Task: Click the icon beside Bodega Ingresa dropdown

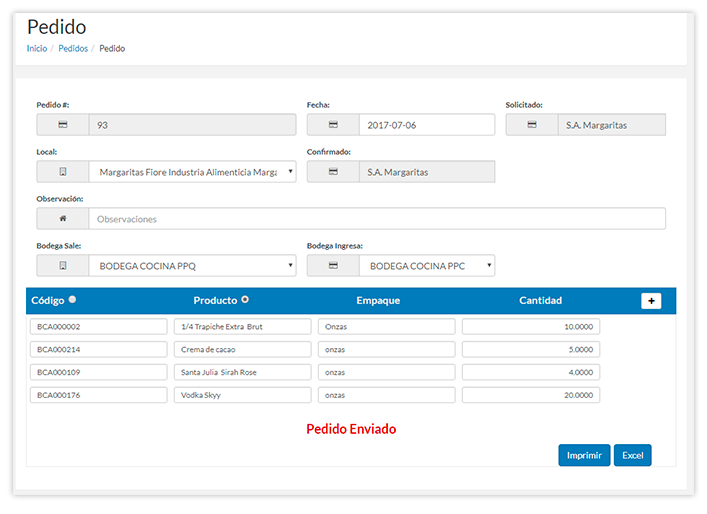Action: pyautogui.click(x=333, y=266)
